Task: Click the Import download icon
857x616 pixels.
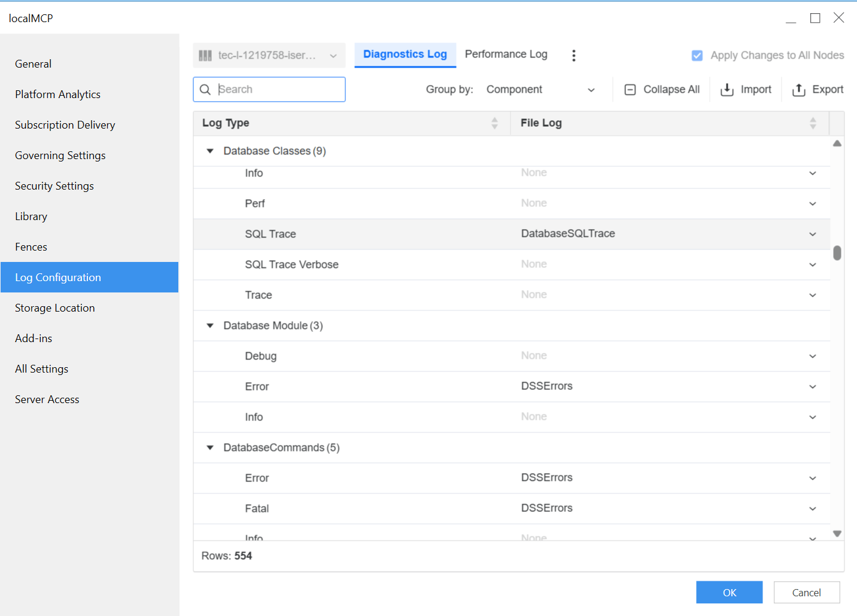Action: pyautogui.click(x=727, y=90)
